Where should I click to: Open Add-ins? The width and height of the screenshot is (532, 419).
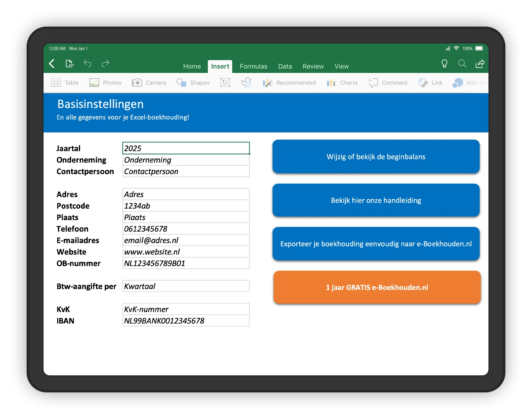470,83
